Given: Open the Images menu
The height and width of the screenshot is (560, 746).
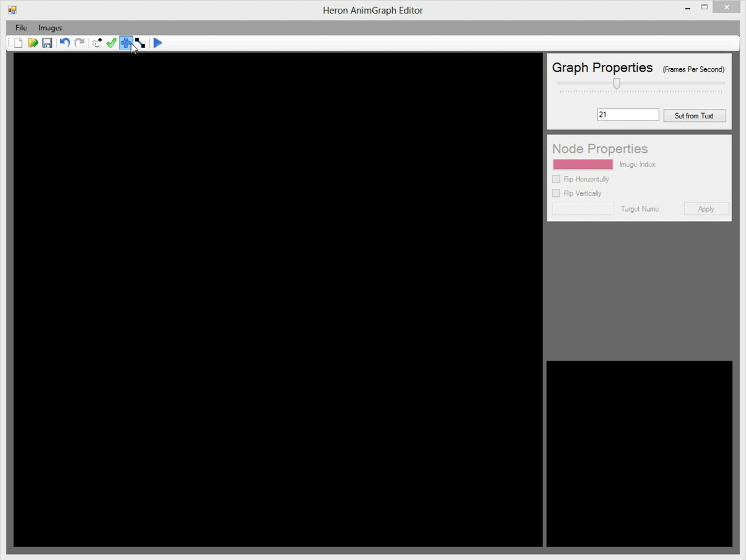Looking at the screenshot, I should point(50,28).
